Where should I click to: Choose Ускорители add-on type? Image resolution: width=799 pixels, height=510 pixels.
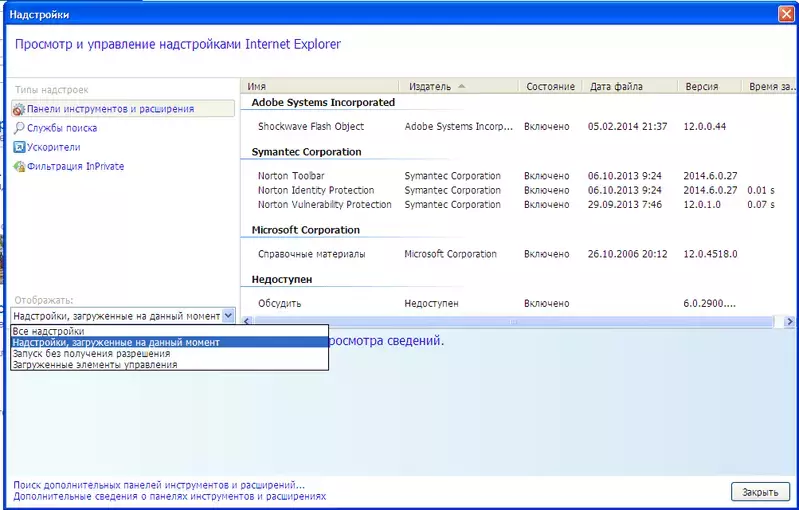[x=54, y=147]
